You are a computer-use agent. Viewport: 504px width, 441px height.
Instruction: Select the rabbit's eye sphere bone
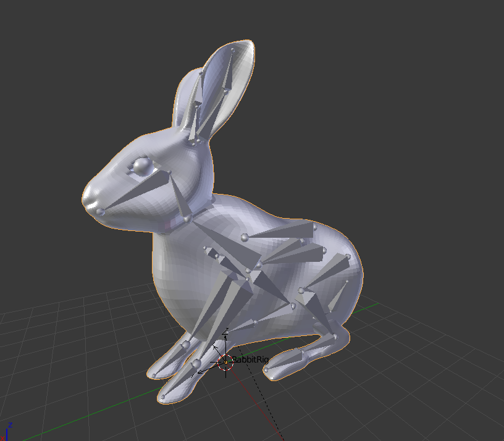coord(143,167)
